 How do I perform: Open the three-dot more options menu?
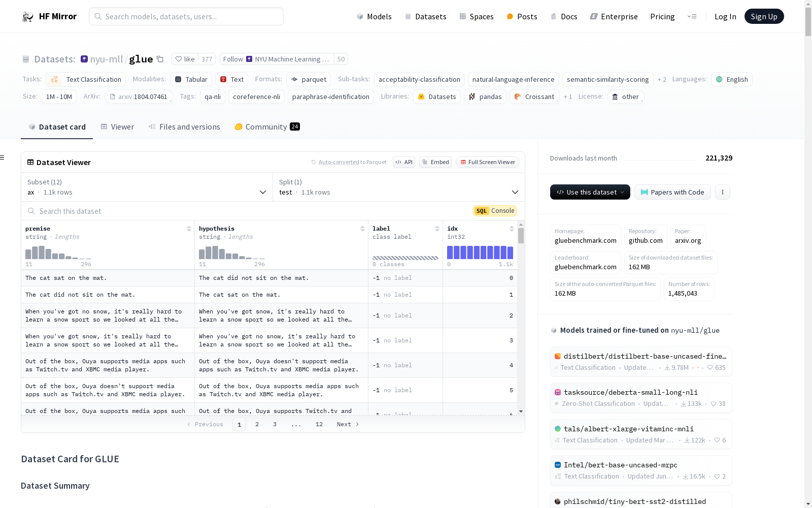723,192
